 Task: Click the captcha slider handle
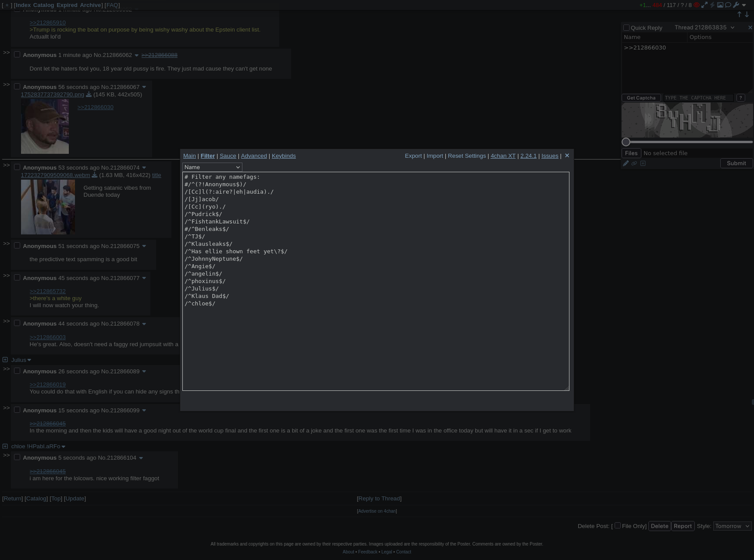coord(626,142)
